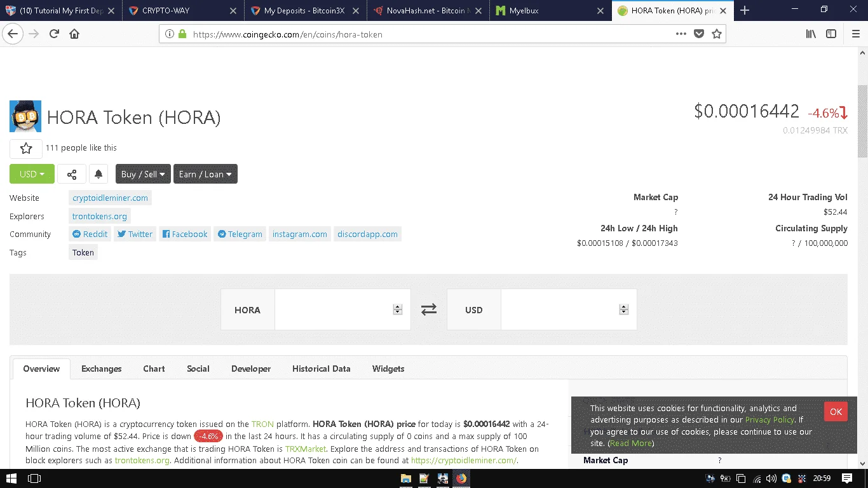Image resolution: width=868 pixels, height=488 pixels.
Task: Open the Twitter community link
Action: tap(135, 234)
